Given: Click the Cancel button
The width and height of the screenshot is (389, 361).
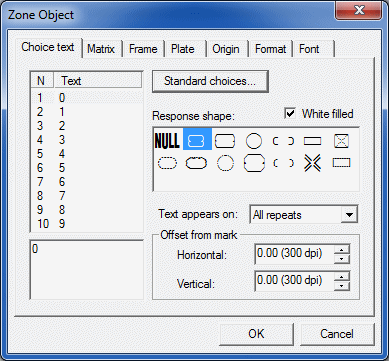Looking at the screenshot, I should tap(337, 334).
